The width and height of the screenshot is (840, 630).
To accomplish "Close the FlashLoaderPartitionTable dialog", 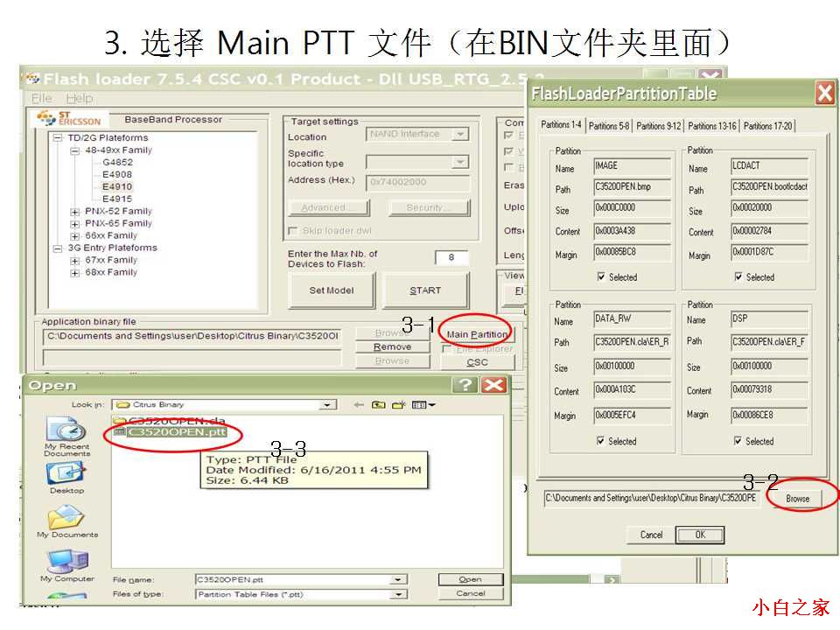I will (825, 94).
